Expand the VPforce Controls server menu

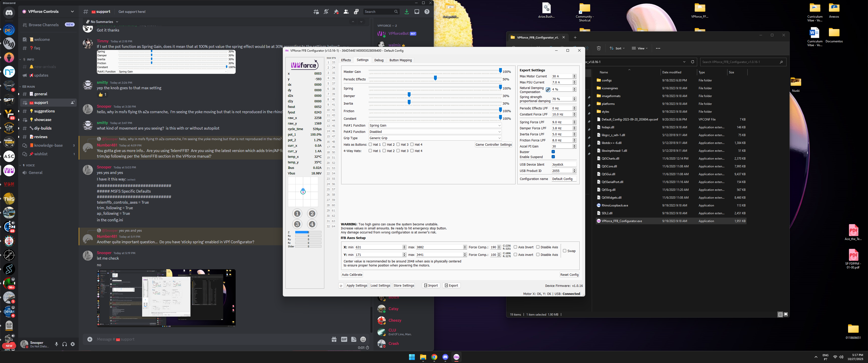(x=72, y=12)
